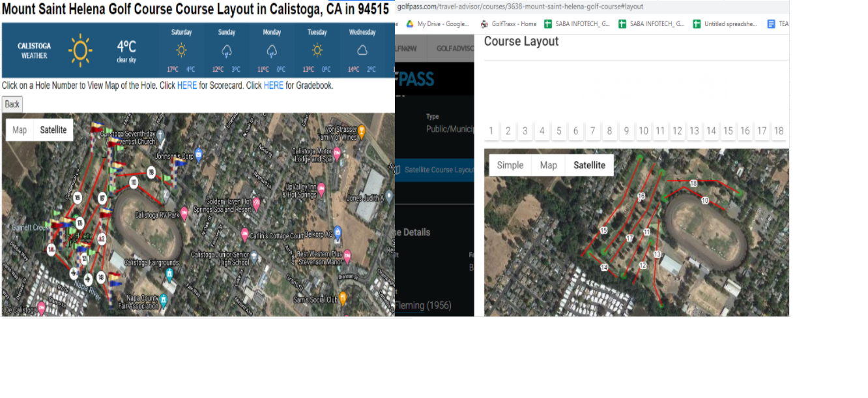Image resolution: width=868 pixels, height=398 pixels.
Task: Click hole 15 marker on the GolfPass map
Action: click(x=603, y=230)
